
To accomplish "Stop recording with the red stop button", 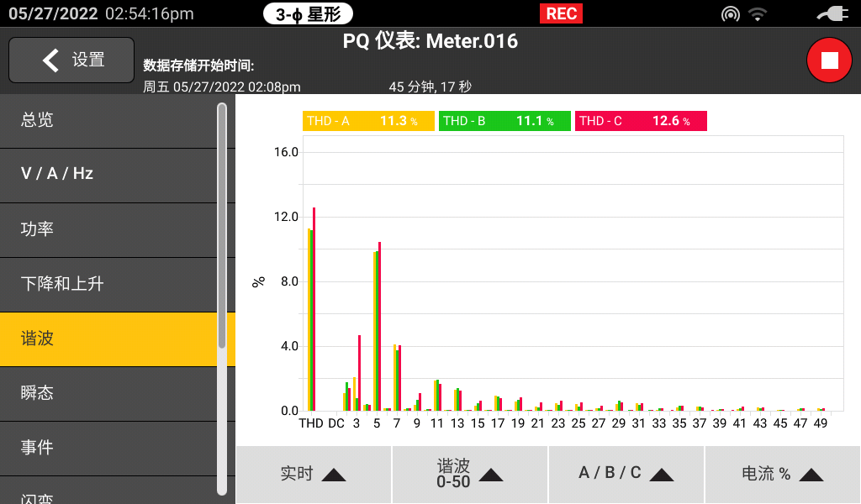I will tap(829, 60).
